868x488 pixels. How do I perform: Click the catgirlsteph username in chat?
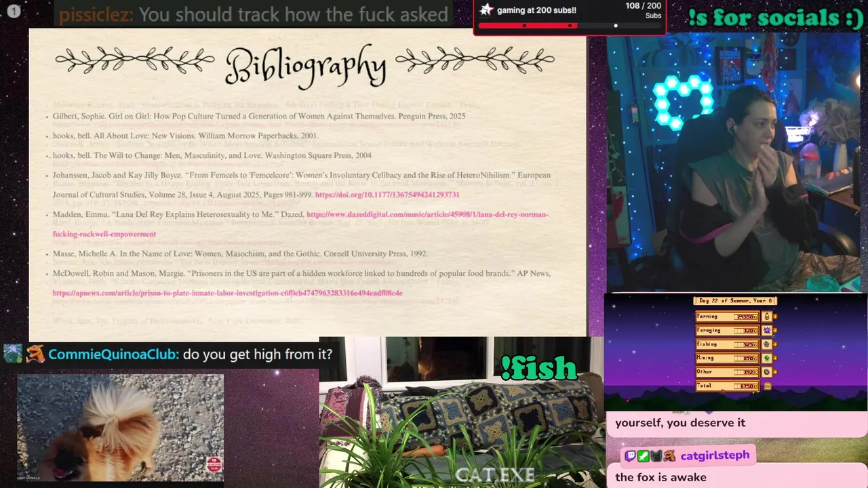tap(715, 455)
